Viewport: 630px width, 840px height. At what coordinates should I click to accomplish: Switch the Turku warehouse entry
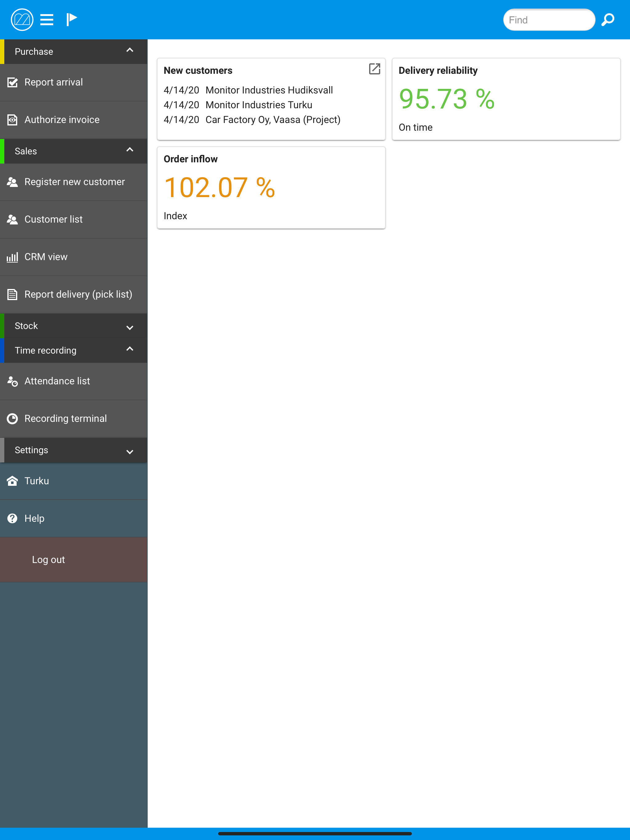point(74,481)
